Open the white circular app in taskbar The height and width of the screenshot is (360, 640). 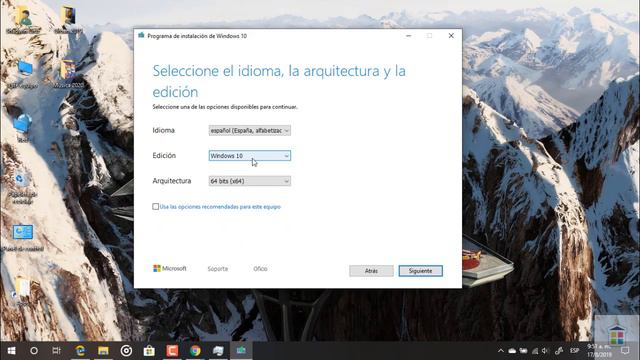[126, 351]
